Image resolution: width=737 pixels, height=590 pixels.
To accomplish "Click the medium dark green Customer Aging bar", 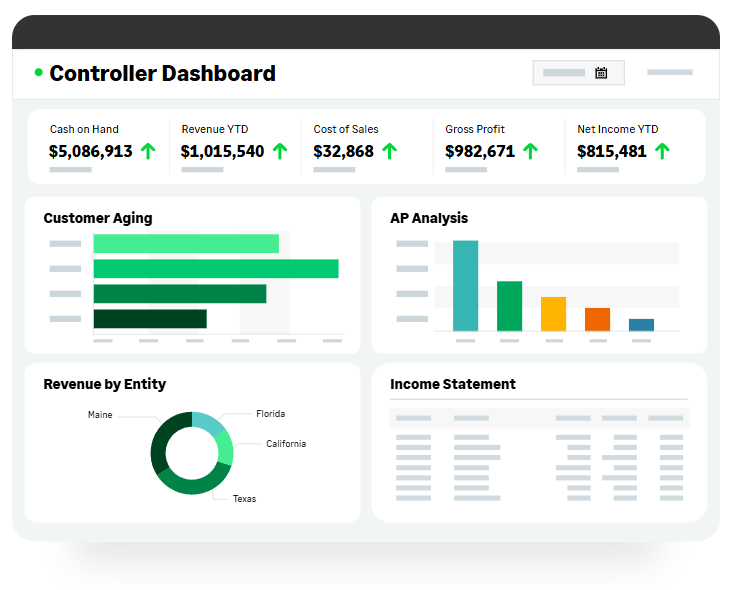I will pos(180,294).
